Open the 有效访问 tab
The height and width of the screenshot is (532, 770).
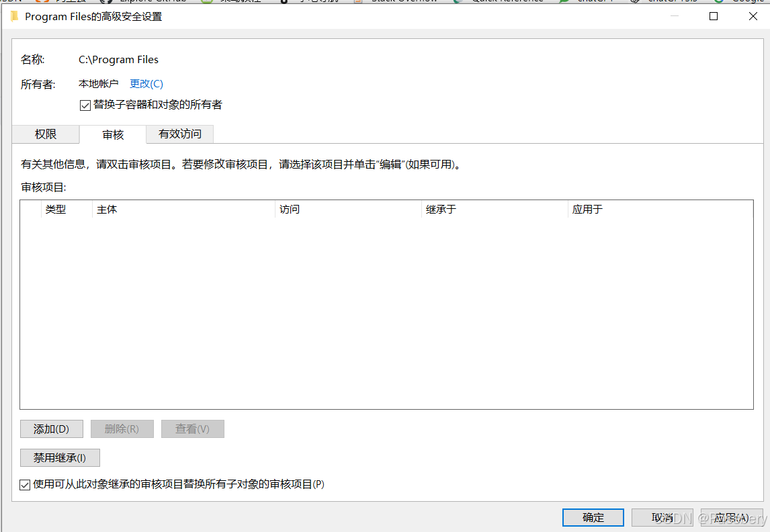(179, 134)
